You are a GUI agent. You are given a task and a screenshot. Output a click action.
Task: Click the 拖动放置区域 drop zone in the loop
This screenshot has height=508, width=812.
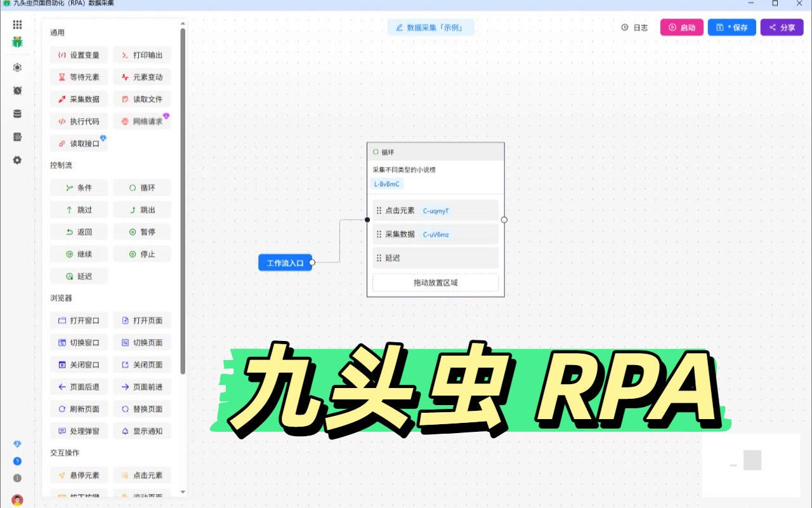[435, 282]
